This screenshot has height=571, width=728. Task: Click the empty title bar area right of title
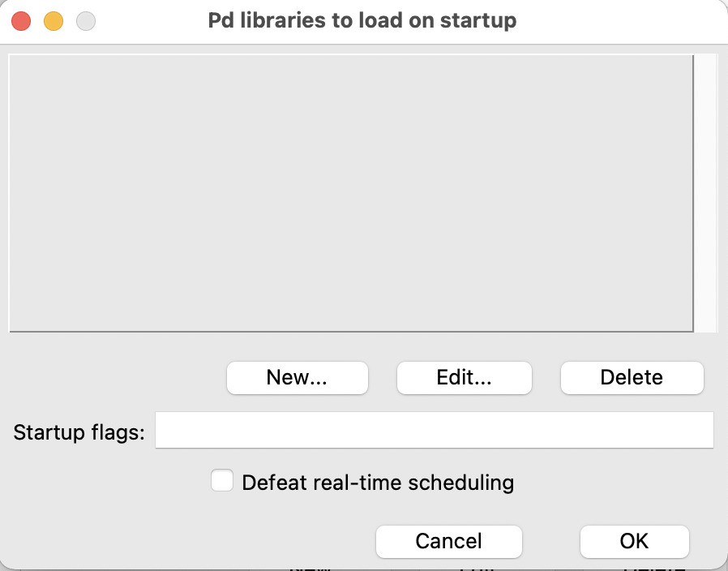(x=622, y=21)
